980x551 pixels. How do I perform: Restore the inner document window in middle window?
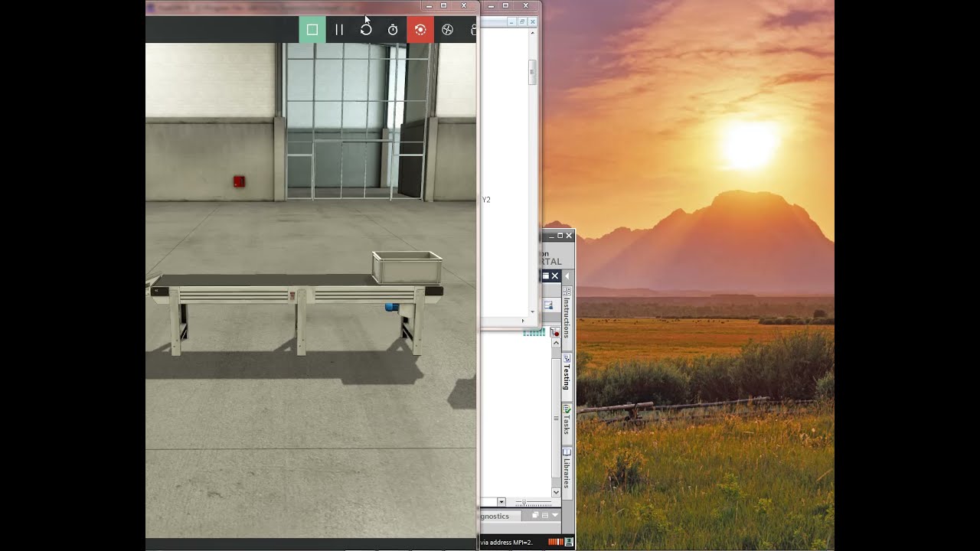click(523, 22)
